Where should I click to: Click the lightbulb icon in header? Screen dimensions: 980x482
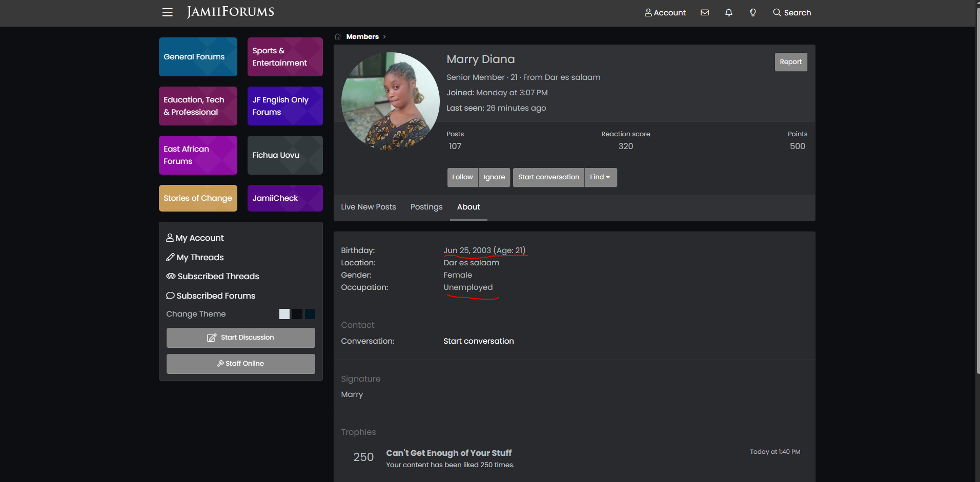pyautogui.click(x=753, y=12)
